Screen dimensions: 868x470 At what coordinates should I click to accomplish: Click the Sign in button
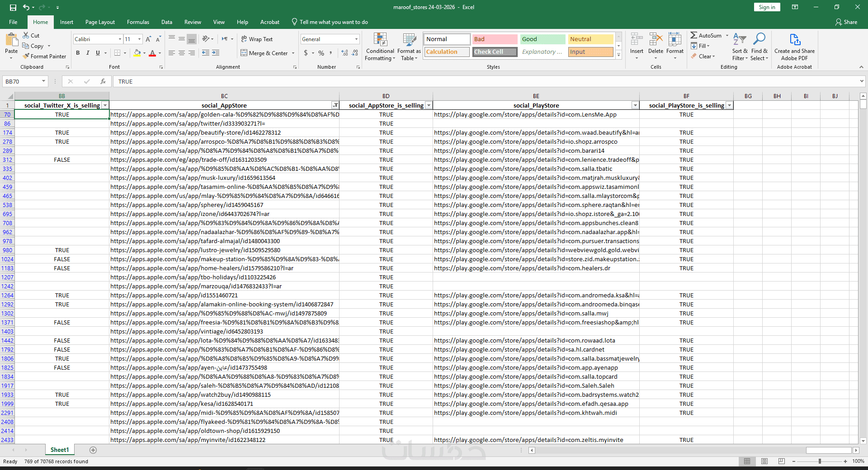pos(767,7)
